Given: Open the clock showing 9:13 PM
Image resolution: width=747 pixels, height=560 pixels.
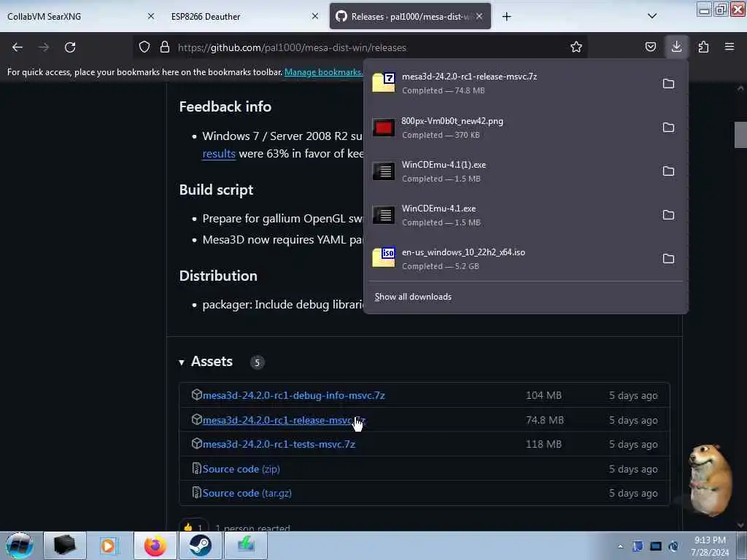Looking at the screenshot, I should [x=710, y=546].
